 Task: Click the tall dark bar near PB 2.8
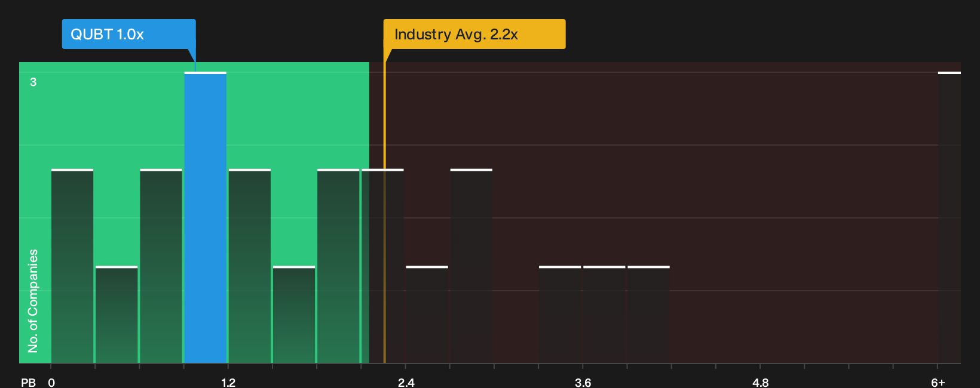click(471, 266)
